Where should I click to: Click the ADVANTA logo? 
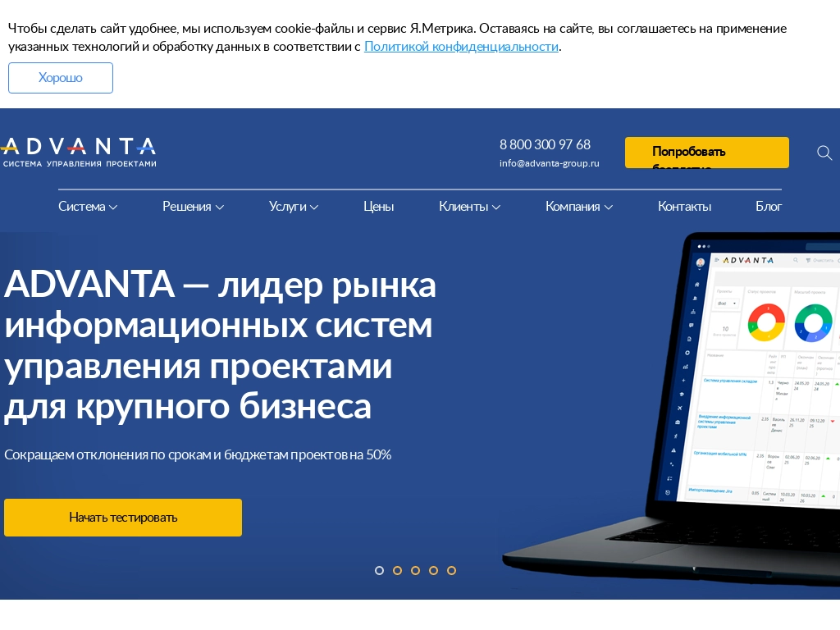tap(78, 153)
